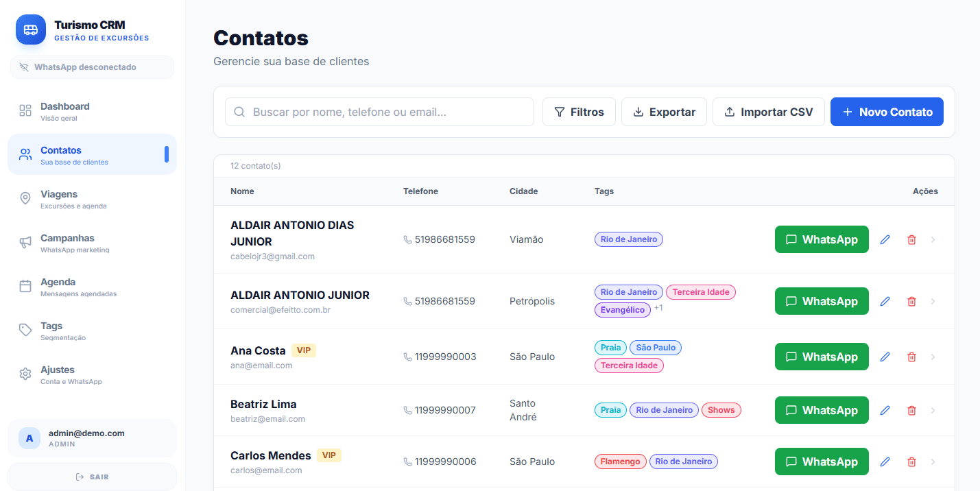This screenshot has height=491, width=980.
Task: Expand the +1 hidden tags for ALDAIR ANTONIO JUNIOR
Action: click(x=658, y=308)
